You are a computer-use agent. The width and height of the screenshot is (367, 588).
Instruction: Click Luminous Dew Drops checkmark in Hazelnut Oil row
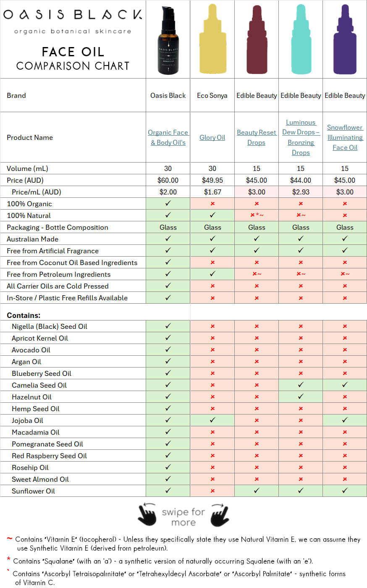[x=301, y=397]
